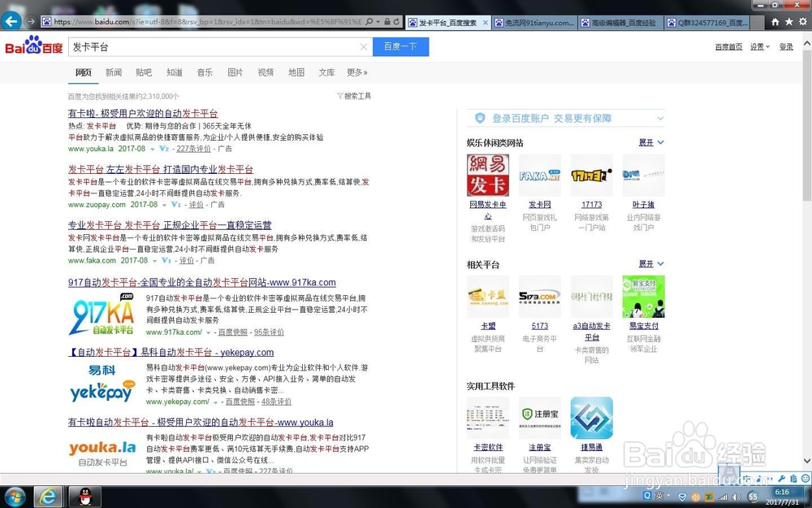The image size is (812, 508).
Task: Click the Baidu logo
Action: coord(34,46)
